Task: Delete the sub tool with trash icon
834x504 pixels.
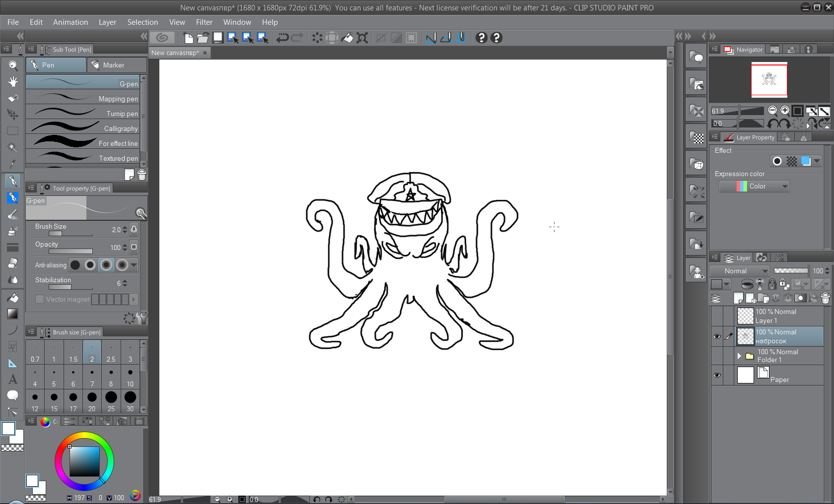Action: pyautogui.click(x=142, y=175)
